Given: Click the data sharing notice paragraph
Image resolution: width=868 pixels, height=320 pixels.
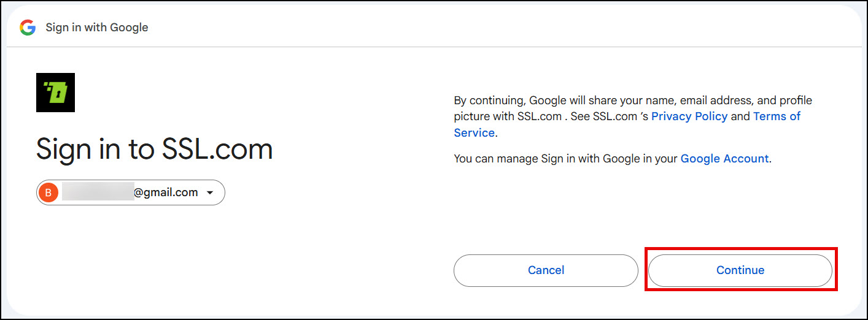Looking at the screenshot, I should [633, 116].
